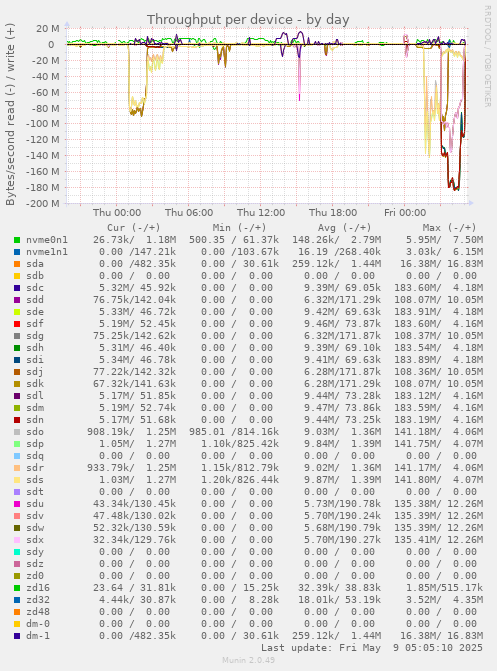Click the 'sdj' legend label
Screen dimensions: 497x671
point(35,372)
